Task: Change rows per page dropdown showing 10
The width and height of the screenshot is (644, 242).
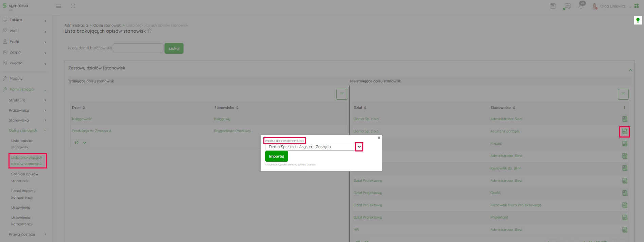Action: (80, 143)
